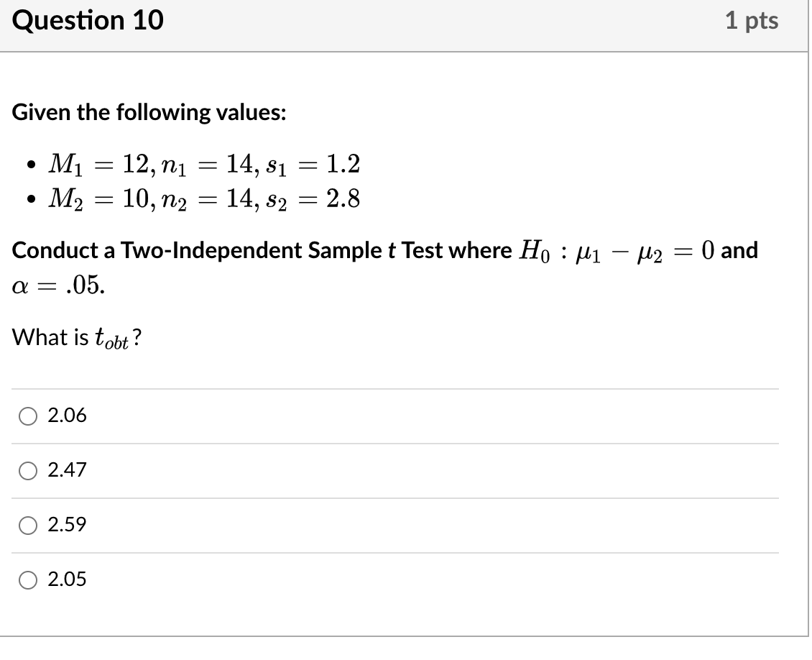Screen dimensions: 812x660
Task: Select the answer option 2.06
Action: (x=68, y=415)
